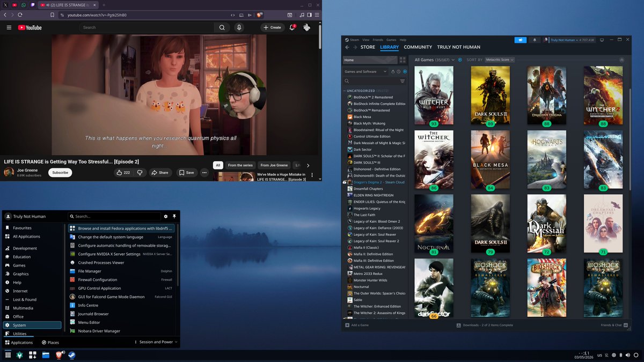Click the YouTube logo home link
The image size is (644, 362).
point(30,27)
